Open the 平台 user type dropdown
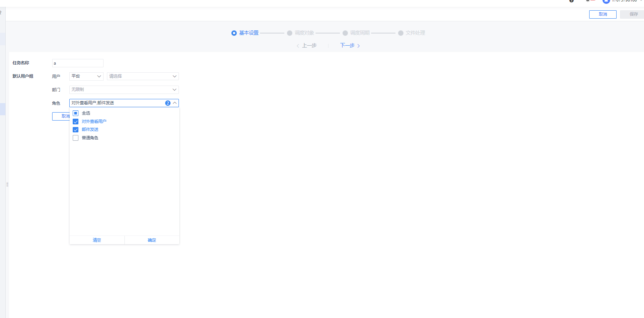644x318 pixels. 86,76
